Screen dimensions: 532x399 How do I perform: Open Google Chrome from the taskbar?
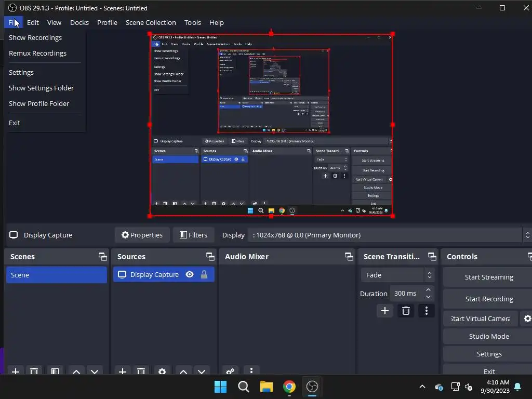pos(289,387)
